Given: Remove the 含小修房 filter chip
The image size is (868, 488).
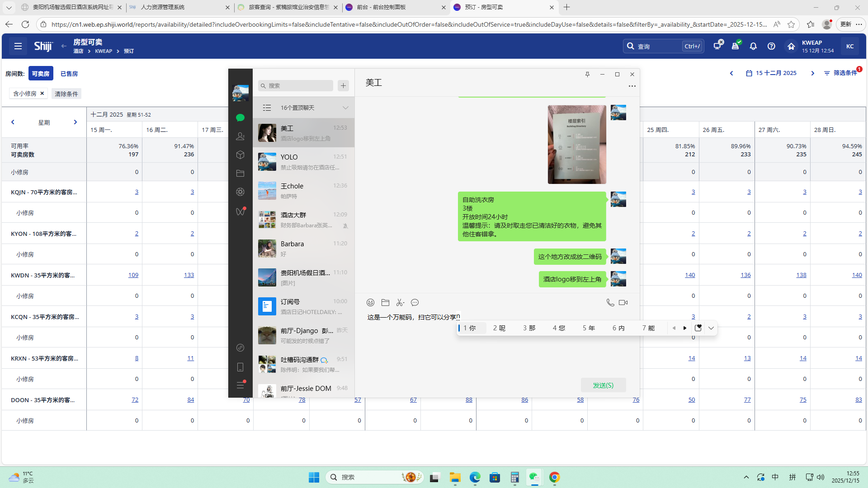Looking at the screenshot, I should coord(42,94).
